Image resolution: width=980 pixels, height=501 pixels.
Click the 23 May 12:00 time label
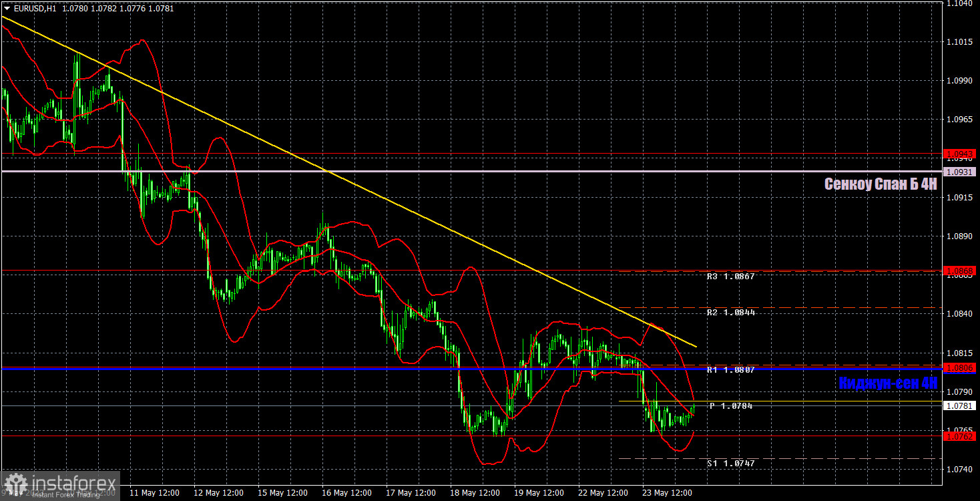click(x=668, y=493)
